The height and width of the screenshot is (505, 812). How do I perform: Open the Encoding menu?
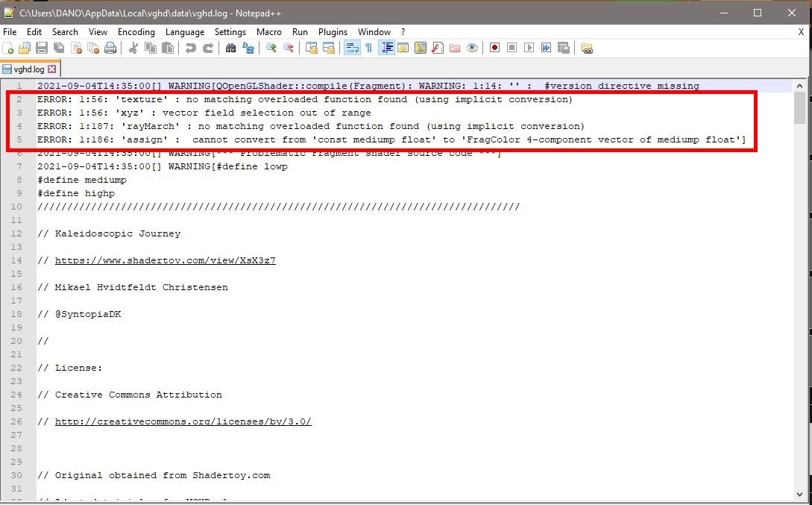(x=136, y=32)
